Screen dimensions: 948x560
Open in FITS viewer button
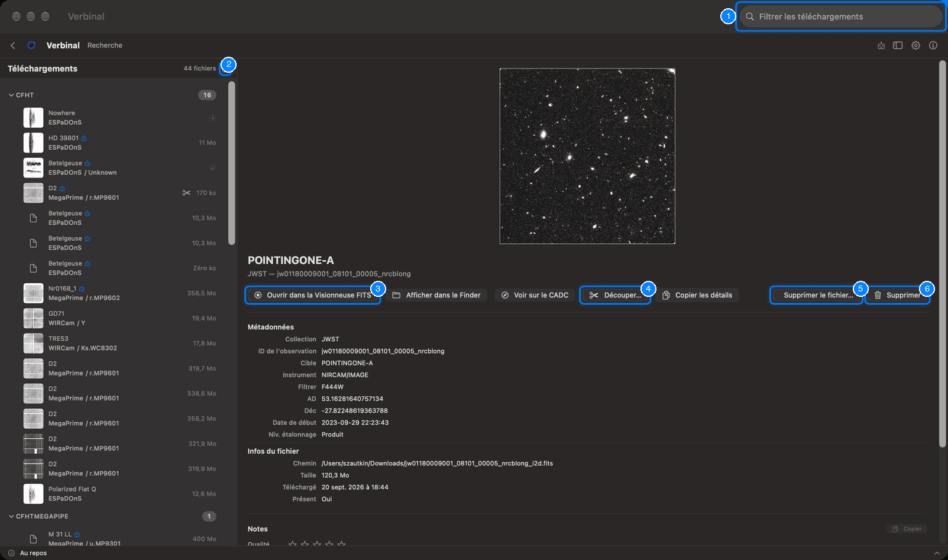pyautogui.click(x=313, y=295)
